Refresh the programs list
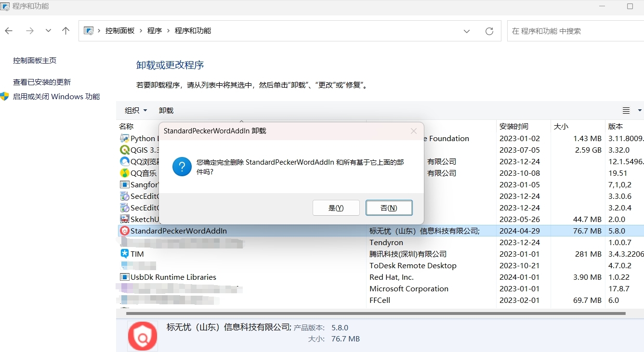 click(489, 31)
